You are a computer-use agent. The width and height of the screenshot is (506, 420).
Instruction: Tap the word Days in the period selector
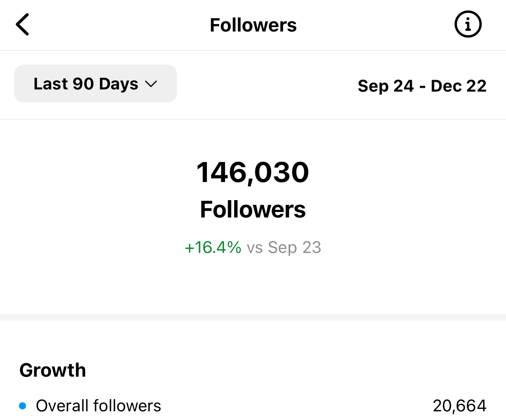118,84
